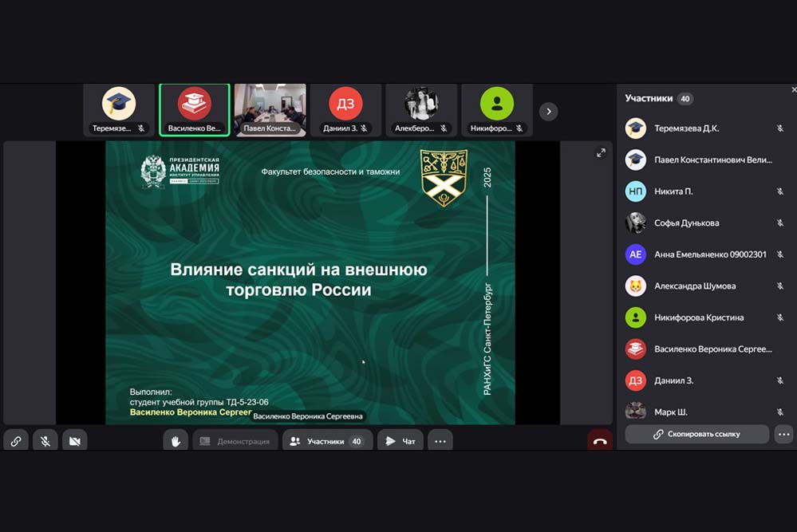This screenshot has width=797, height=532.
Task: Close the Участники side panel
Action: pos(793,90)
